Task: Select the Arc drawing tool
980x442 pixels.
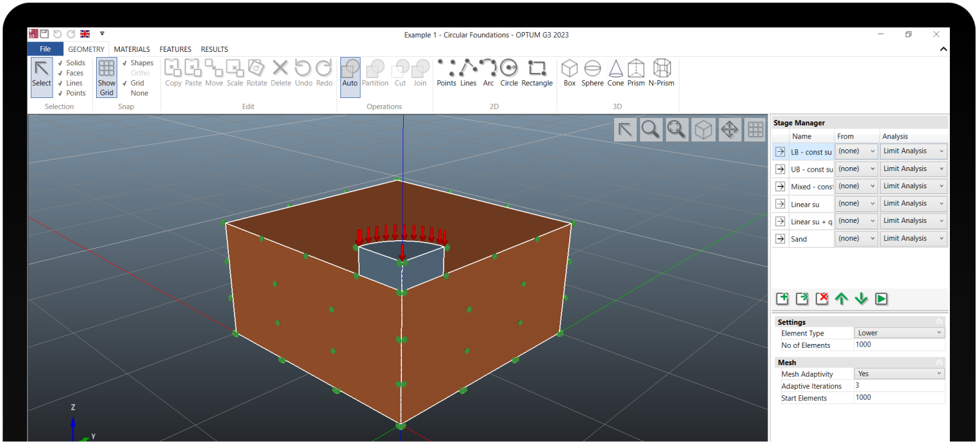Action: coord(488,74)
